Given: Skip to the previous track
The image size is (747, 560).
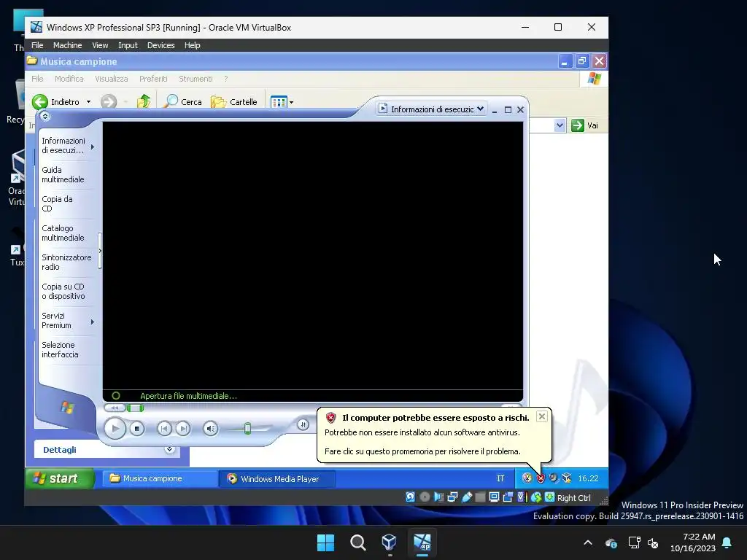Looking at the screenshot, I should (164, 429).
